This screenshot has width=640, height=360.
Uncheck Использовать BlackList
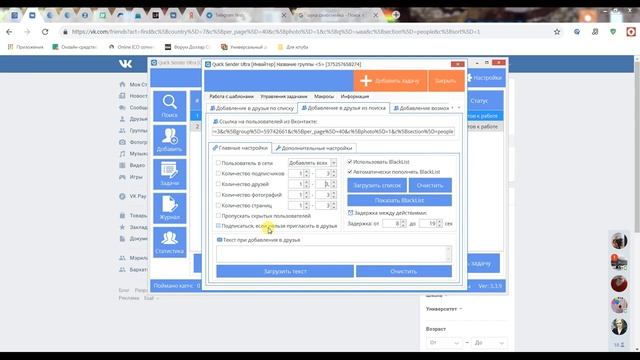tap(350, 162)
